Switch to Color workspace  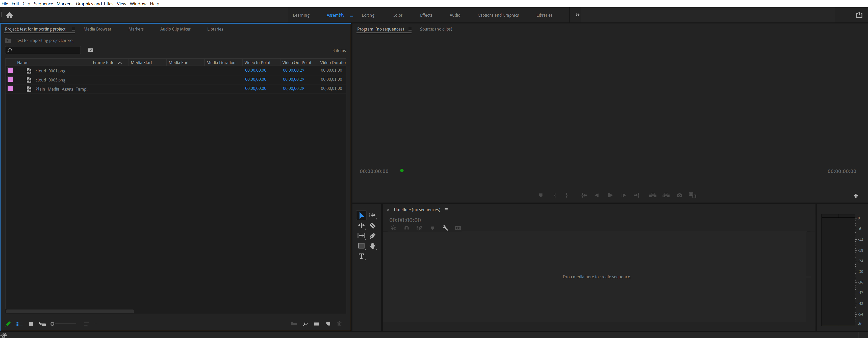pos(397,15)
